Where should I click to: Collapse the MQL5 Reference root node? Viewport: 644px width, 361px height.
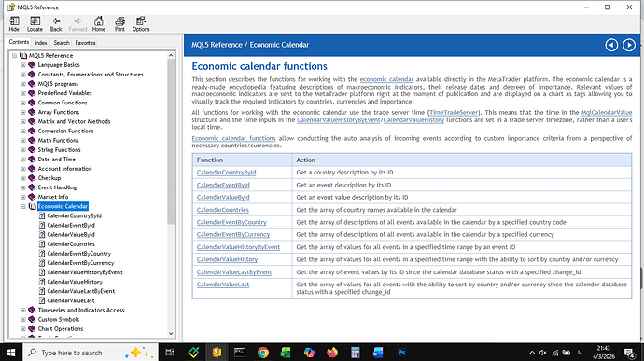[14, 55]
